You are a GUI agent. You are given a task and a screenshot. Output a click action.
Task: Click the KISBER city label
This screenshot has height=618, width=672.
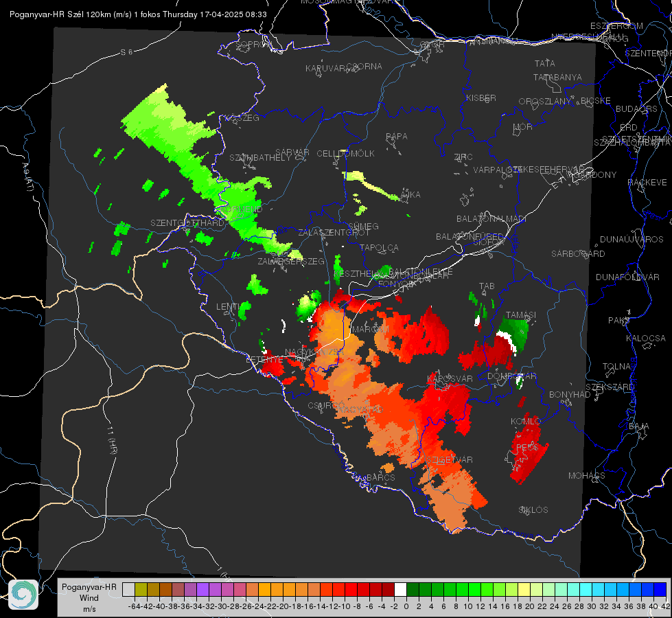(x=481, y=98)
